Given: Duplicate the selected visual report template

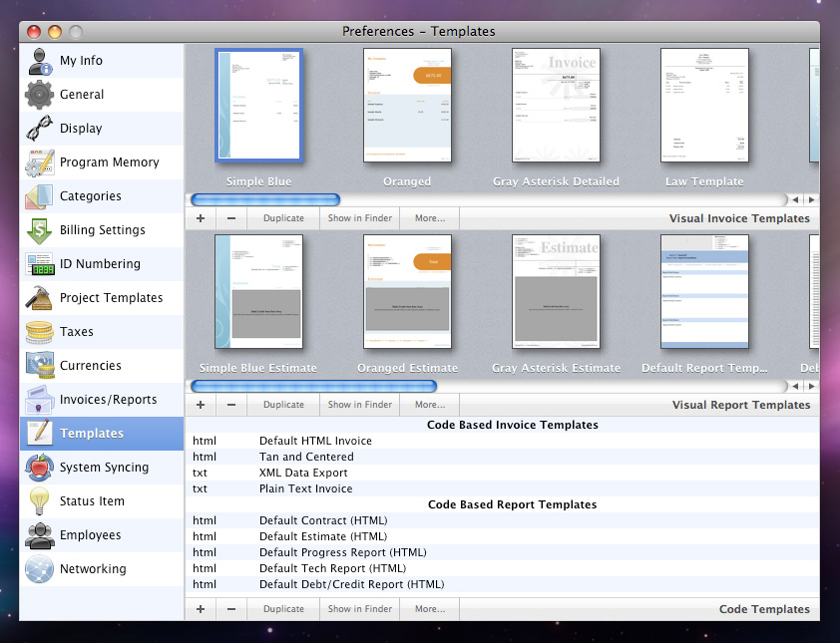Looking at the screenshot, I should pyautogui.click(x=283, y=405).
